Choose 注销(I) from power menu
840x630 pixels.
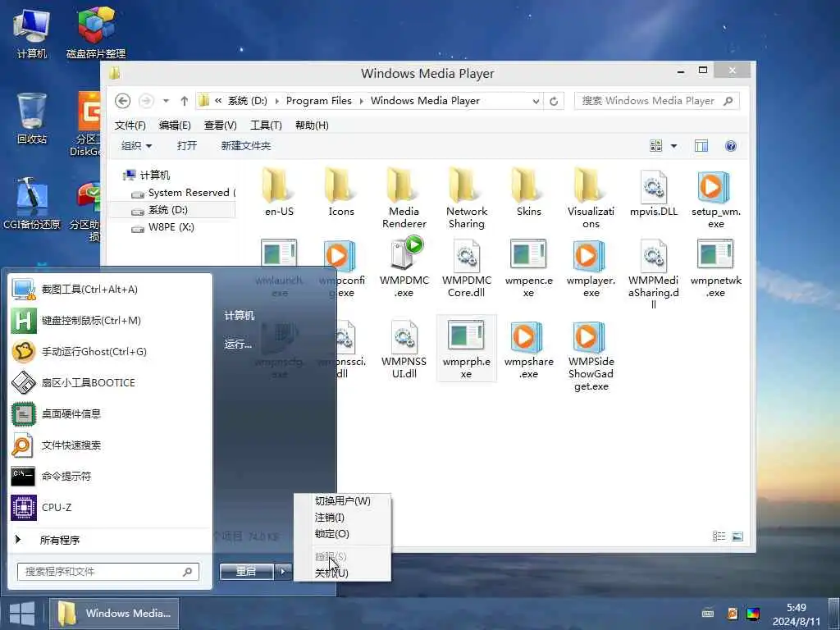pos(343,518)
